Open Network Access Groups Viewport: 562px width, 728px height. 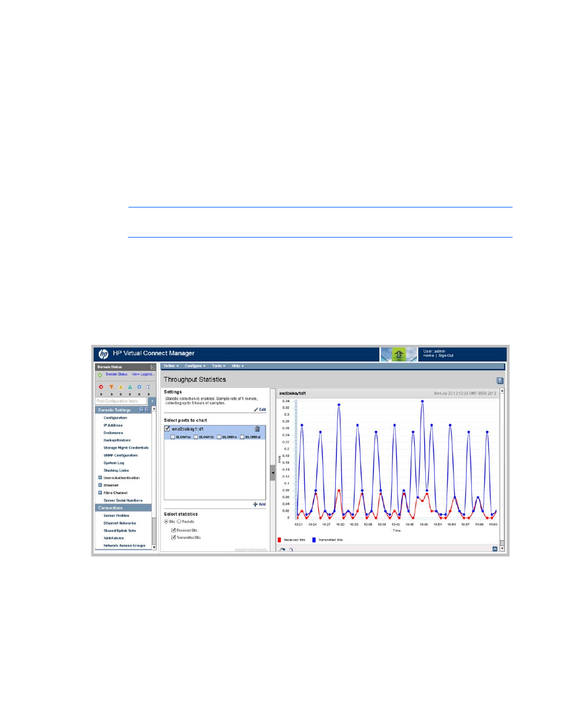[124, 546]
